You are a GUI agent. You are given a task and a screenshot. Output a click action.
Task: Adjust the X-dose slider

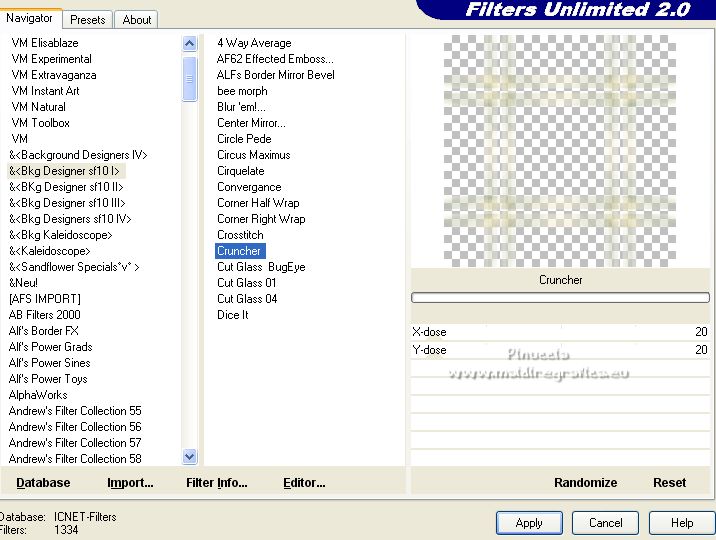point(560,332)
